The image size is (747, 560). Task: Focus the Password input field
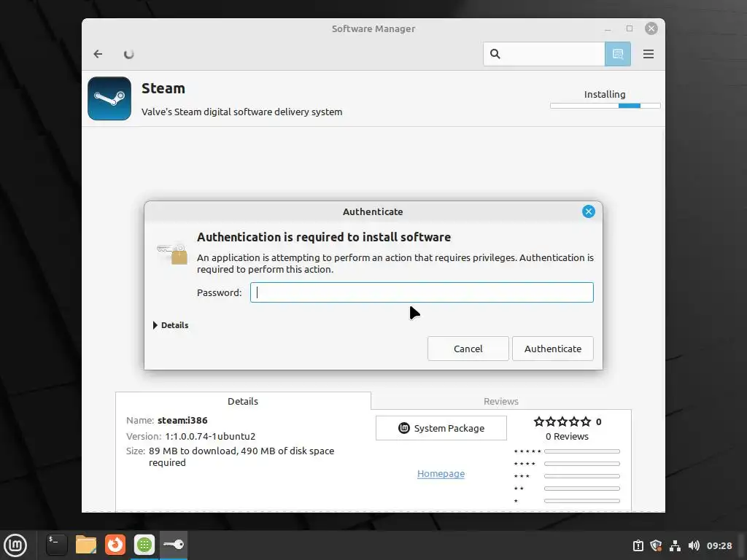pyautogui.click(x=422, y=292)
